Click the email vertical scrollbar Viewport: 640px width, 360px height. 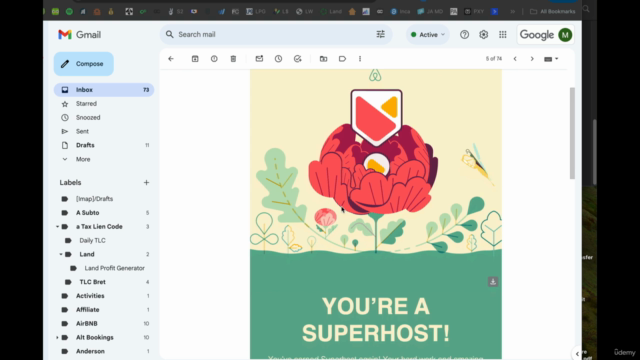[x=572, y=133]
